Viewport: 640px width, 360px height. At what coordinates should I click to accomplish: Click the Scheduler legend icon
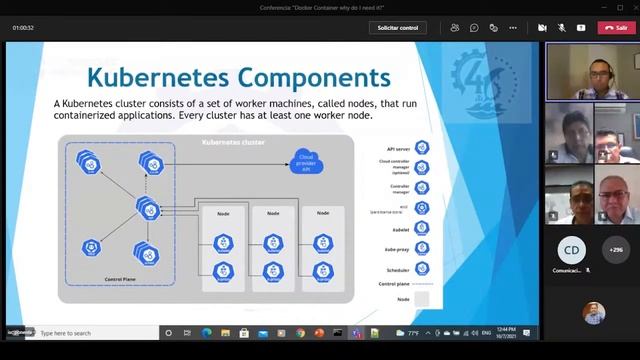[x=422, y=269]
